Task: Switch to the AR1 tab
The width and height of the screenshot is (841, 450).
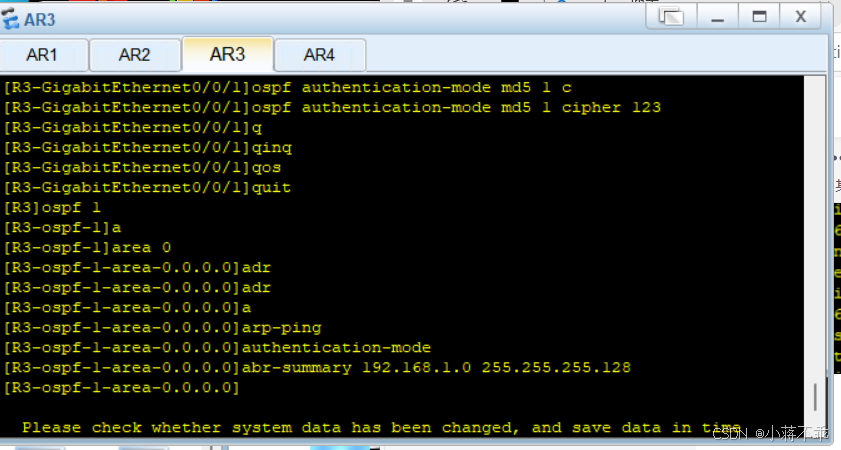Action: pyautogui.click(x=42, y=55)
